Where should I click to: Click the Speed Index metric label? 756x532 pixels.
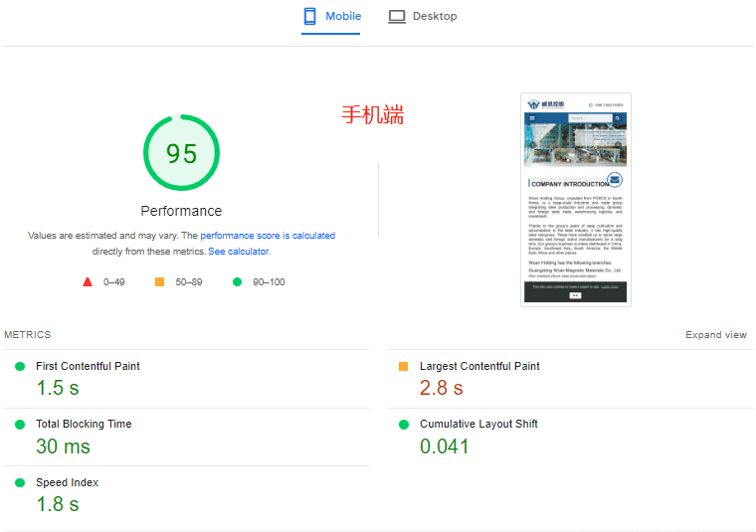[67, 482]
